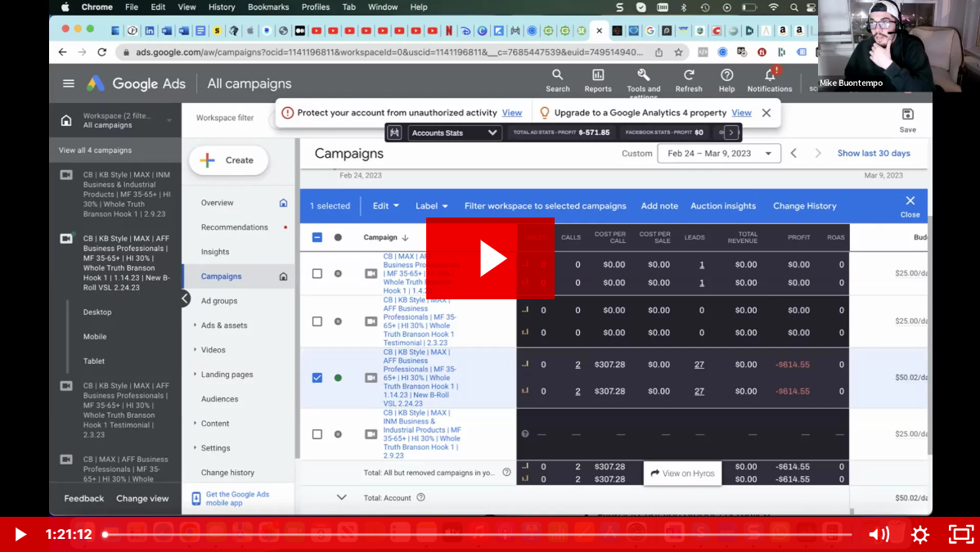
Task: Toggle the select-all campaigns header checkbox
Action: pyautogui.click(x=317, y=238)
